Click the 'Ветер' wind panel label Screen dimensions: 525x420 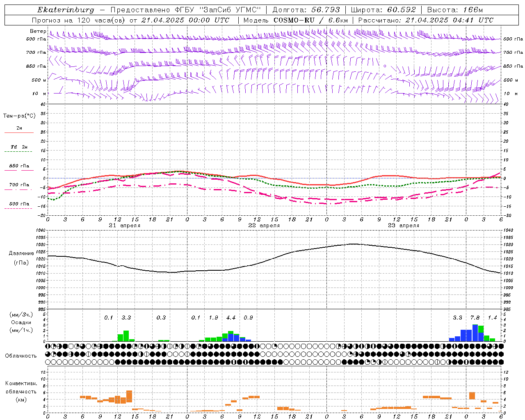(x=38, y=31)
